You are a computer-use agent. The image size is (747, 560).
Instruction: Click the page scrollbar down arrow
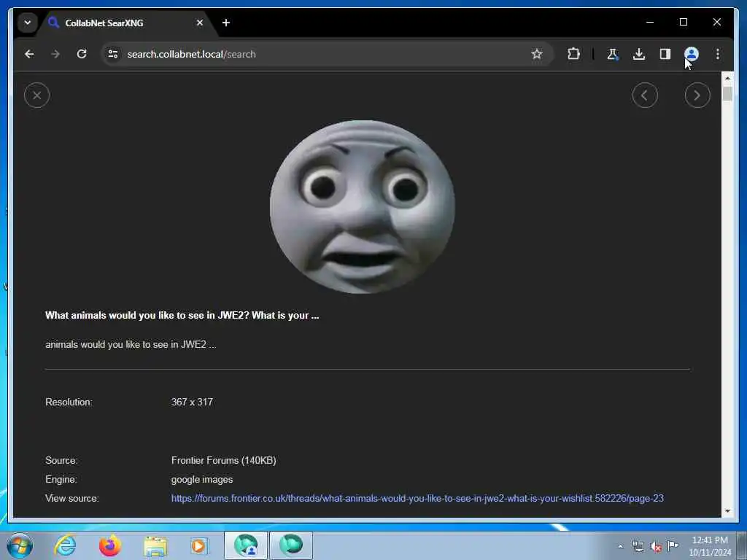tap(727, 511)
